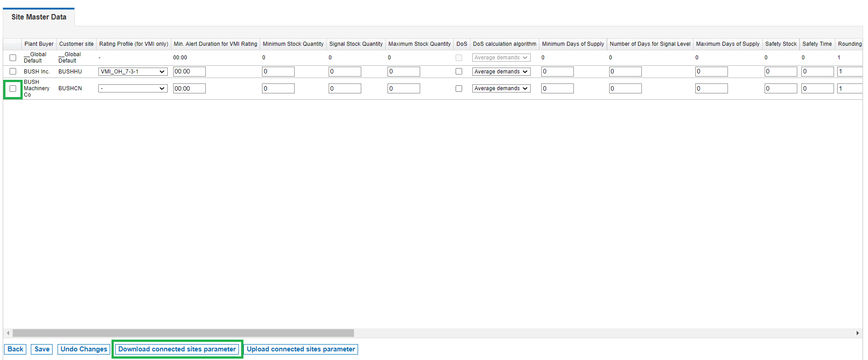Viewport: 868px width, 360px height.
Task: Open DoS algorithm dropdown in BUSHCN row
Action: point(501,88)
